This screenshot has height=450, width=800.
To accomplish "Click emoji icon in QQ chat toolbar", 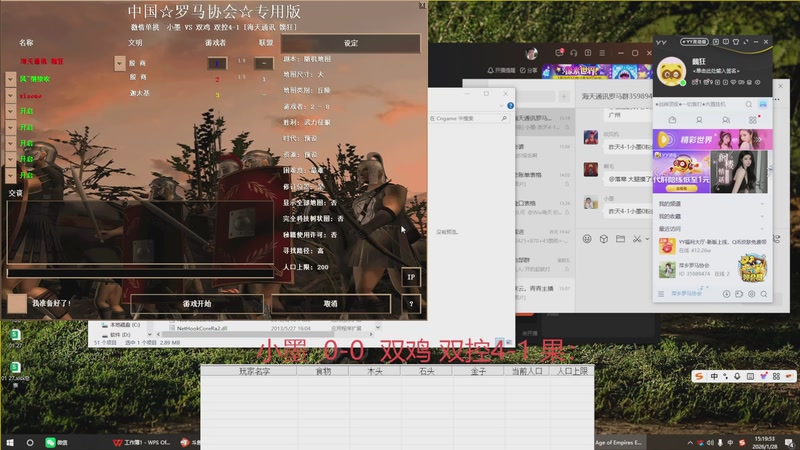I will click(587, 239).
